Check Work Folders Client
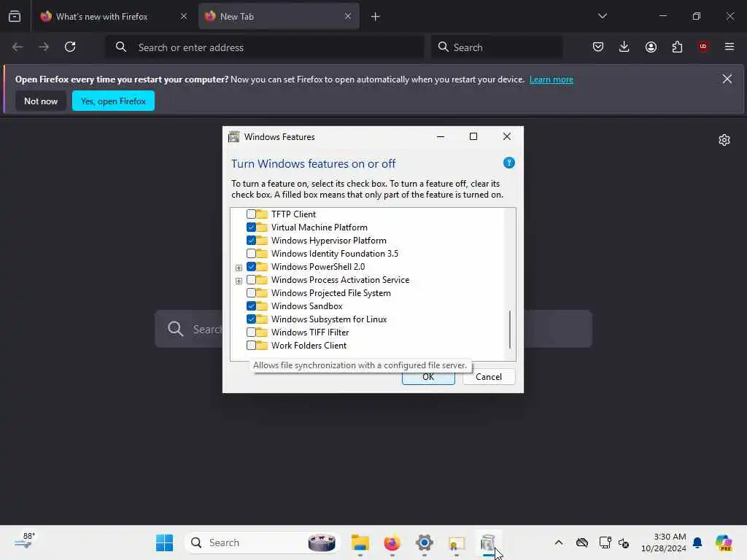Viewport: 747px width, 560px height. (251, 345)
